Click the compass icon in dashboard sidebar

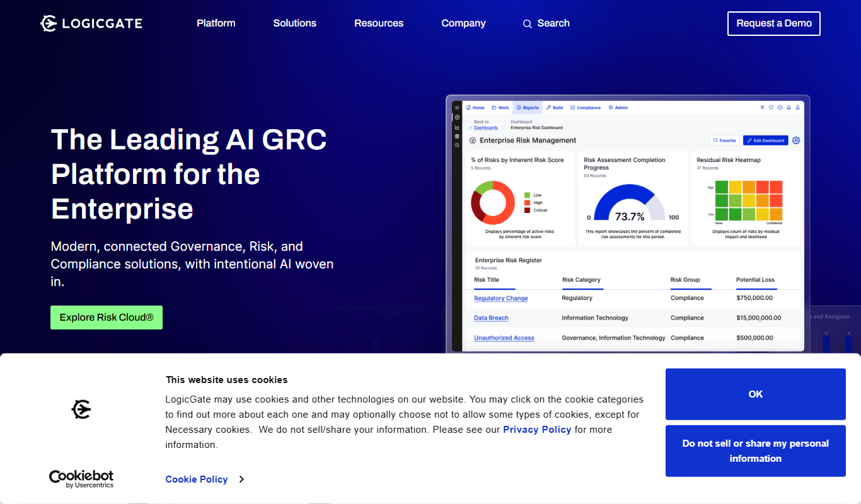tap(457, 117)
